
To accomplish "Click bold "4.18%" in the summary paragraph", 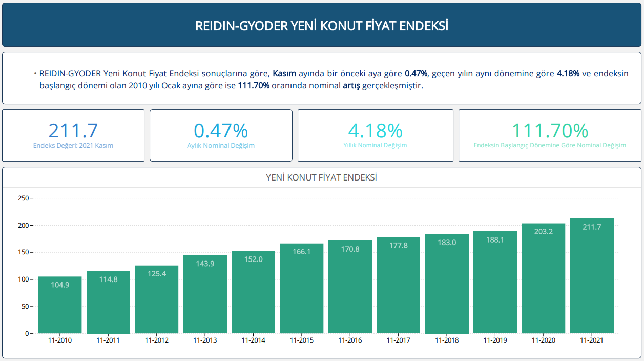I will [x=568, y=74].
